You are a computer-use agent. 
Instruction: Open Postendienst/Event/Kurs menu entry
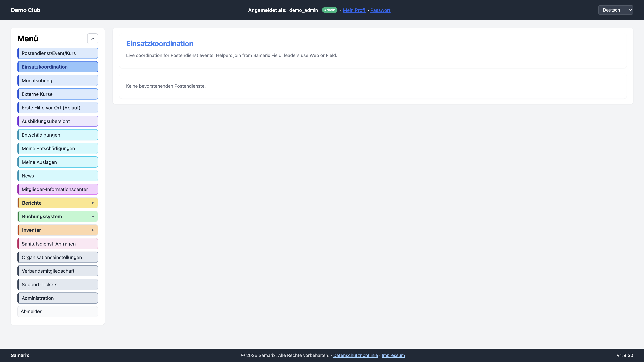[58, 53]
